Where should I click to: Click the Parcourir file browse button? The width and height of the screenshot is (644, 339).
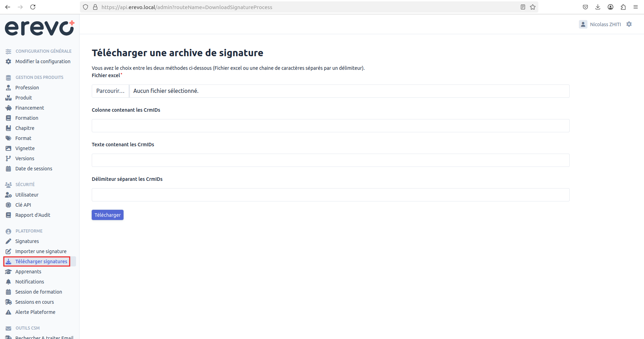point(110,91)
